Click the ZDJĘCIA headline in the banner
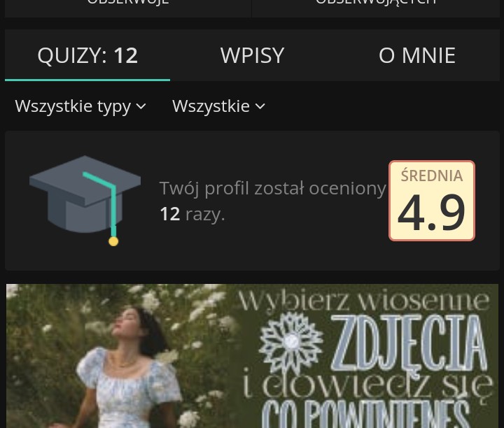Viewport: 504px width, 428px height. coord(409,343)
